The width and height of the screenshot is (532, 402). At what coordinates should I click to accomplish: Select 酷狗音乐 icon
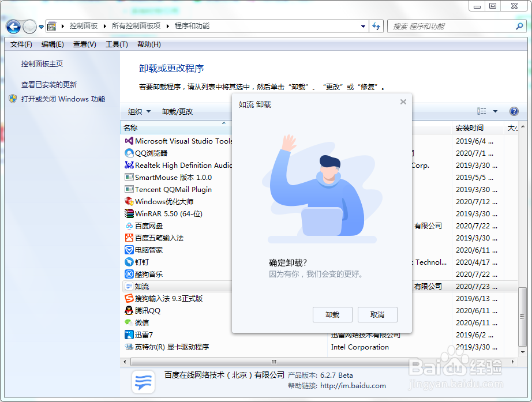click(x=129, y=274)
